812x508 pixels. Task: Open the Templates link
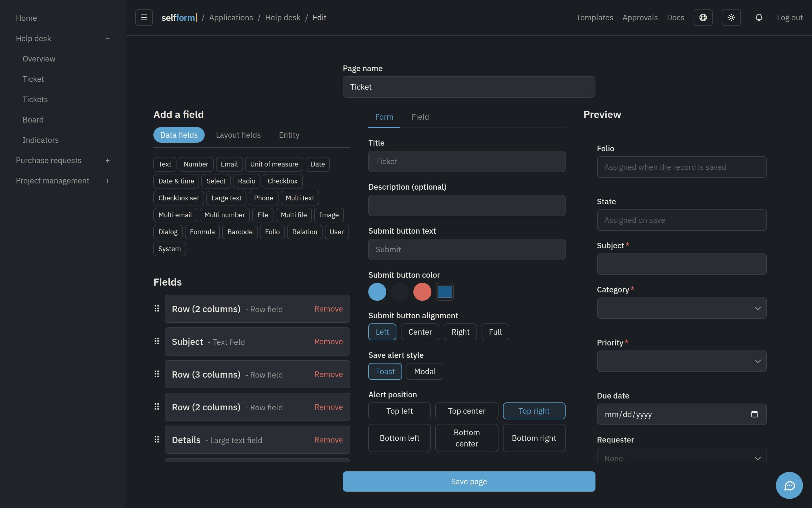[x=595, y=17]
